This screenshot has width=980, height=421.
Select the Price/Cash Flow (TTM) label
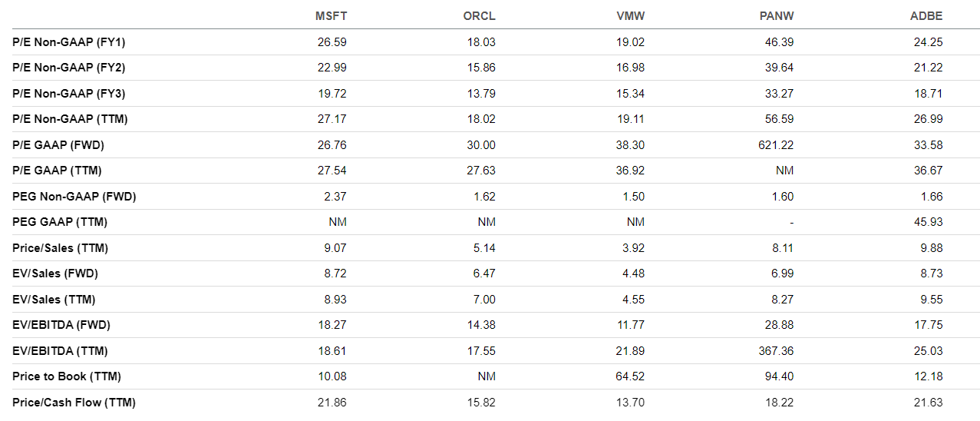pyautogui.click(x=74, y=403)
